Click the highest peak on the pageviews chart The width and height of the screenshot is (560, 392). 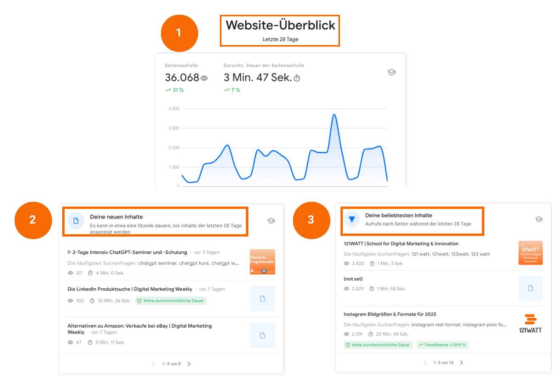[x=334, y=115]
